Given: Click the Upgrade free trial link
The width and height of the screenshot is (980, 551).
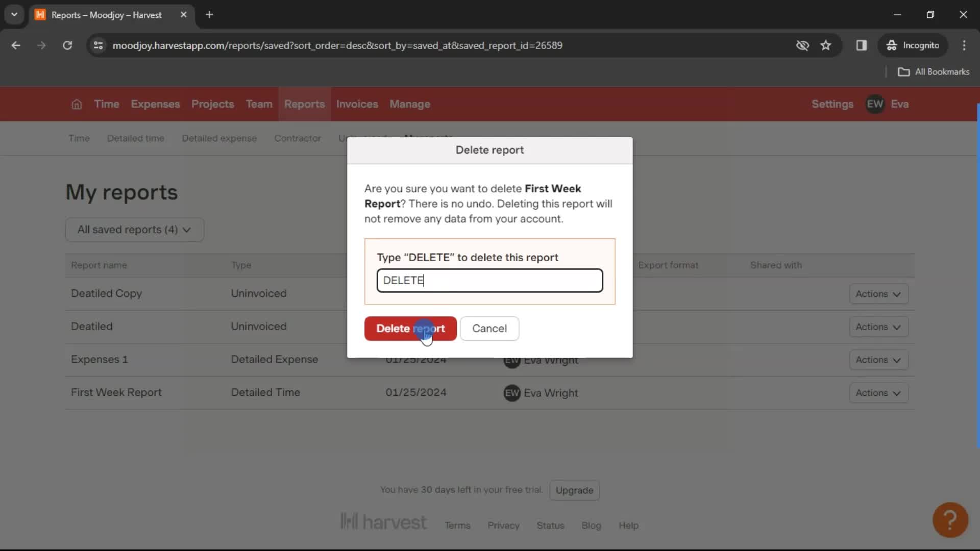Looking at the screenshot, I should tap(575, 490).
